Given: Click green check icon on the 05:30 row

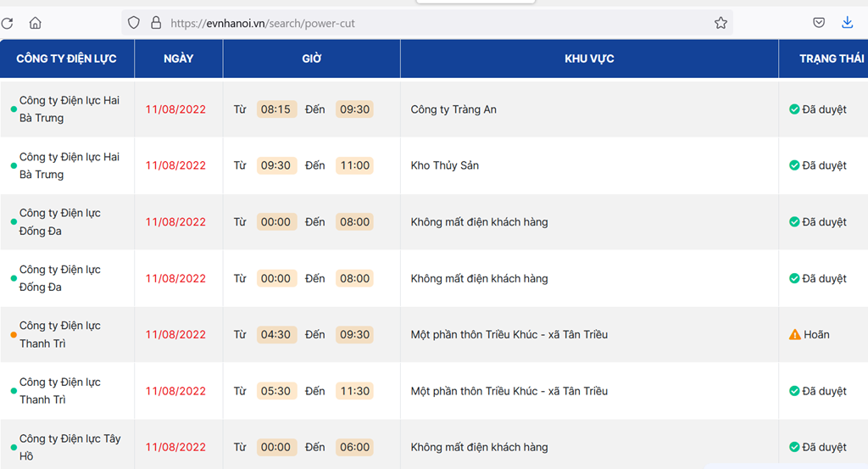Looking at the screenshot, I should (x=794, y=391).
